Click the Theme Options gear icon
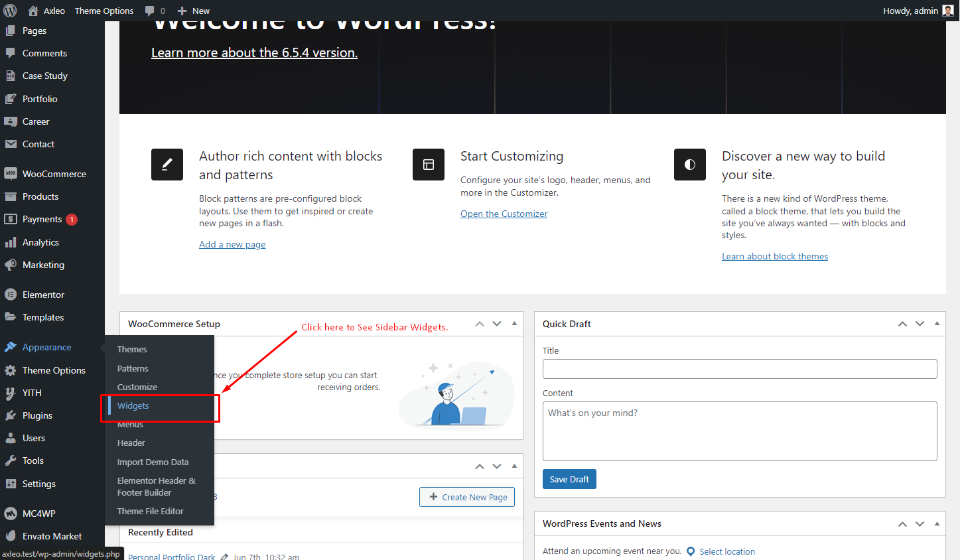The height and width of the screenshot is (560, 960). [11, 370]
